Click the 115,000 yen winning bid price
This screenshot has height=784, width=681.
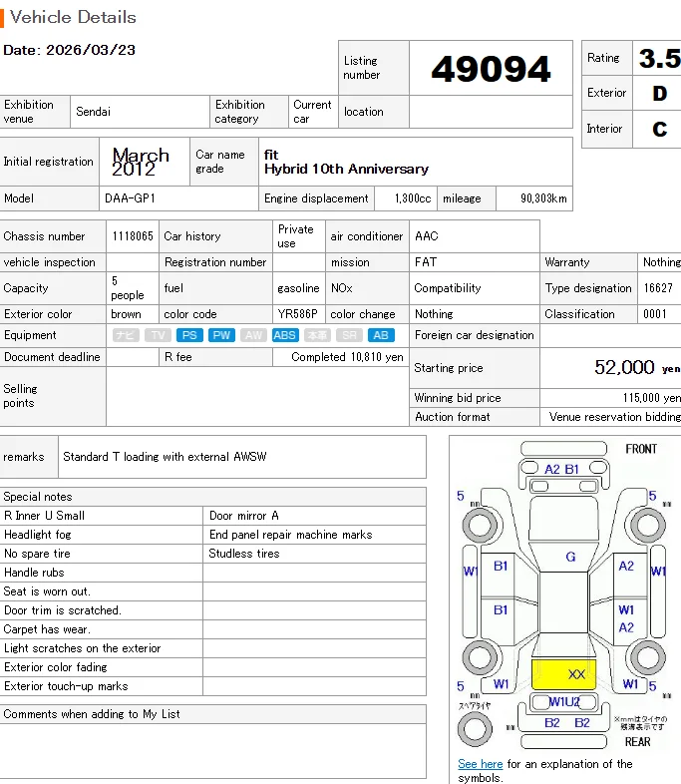click(x=651, y=398)
